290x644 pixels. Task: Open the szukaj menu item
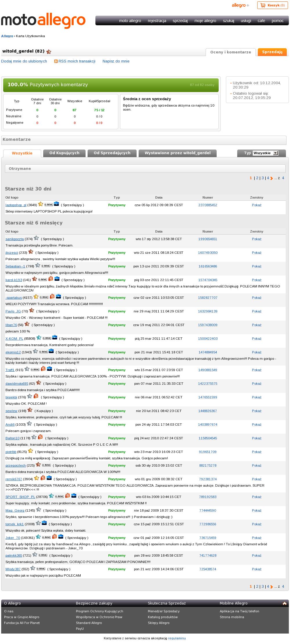coord(229,21)
